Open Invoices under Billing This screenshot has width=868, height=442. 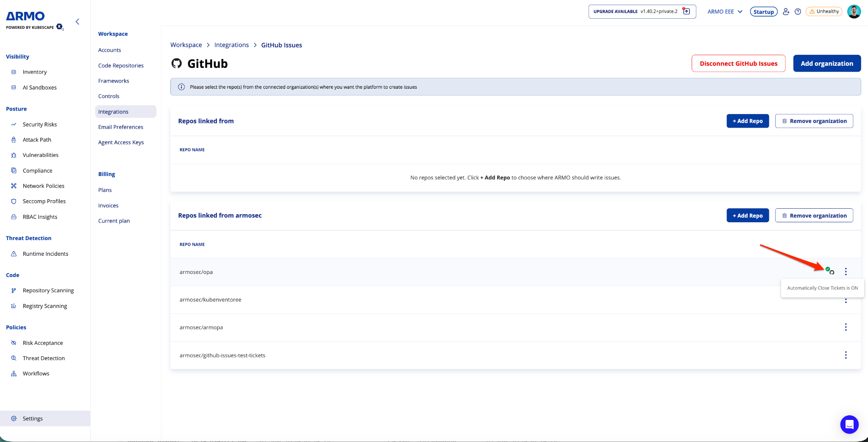108,206
